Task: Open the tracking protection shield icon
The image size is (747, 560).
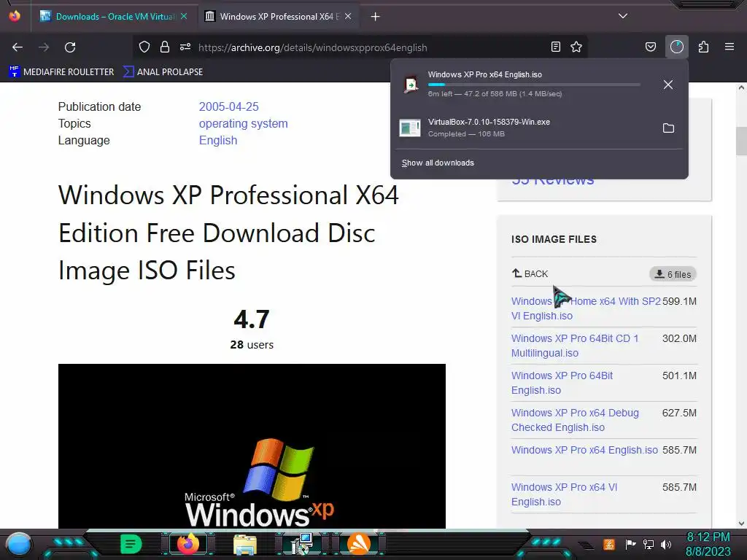Action: coord(144,47)
